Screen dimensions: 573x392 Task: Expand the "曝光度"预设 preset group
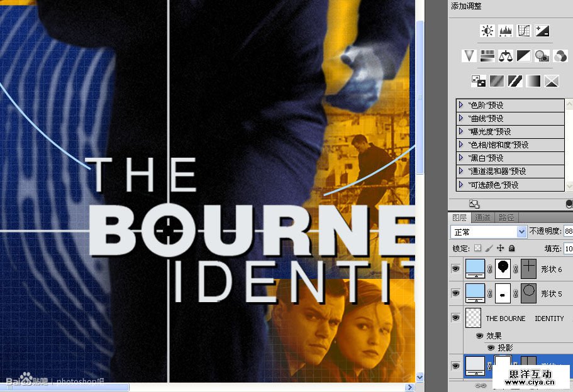click(x=461, y=131)
